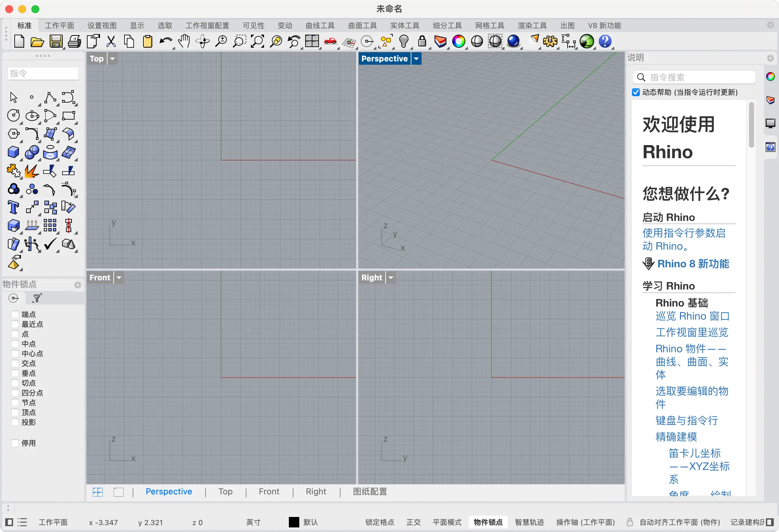Open the 默认 layer dropdown in status bar

310,522
